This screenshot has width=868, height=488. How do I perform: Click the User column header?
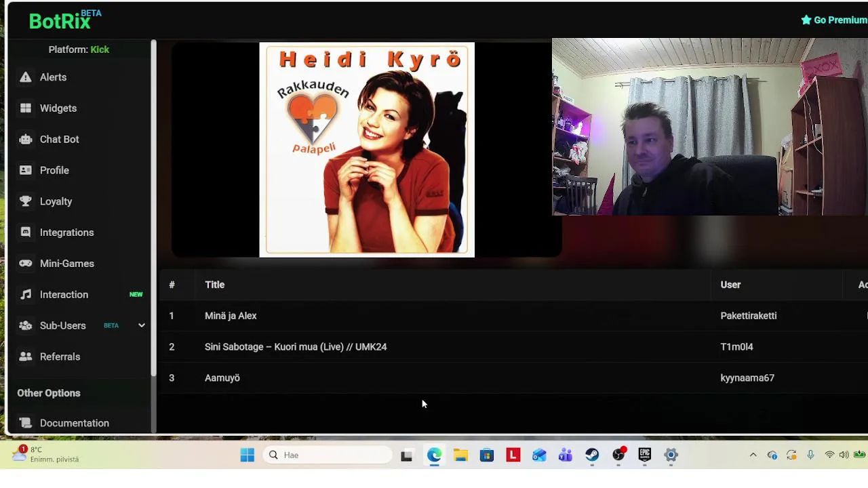tap(730, 285)
